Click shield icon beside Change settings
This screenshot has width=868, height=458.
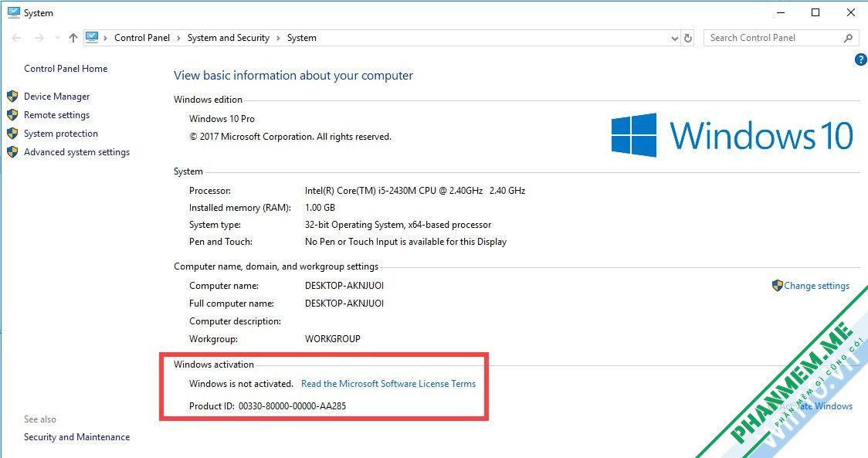tap(777, 285)
